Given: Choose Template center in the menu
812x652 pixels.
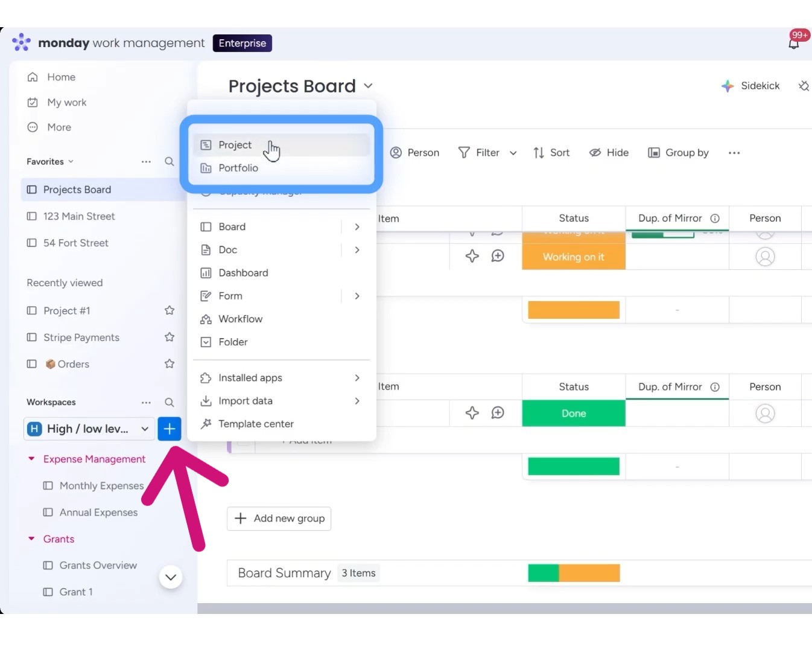Looking at the screenshot, I should [256, 424].
